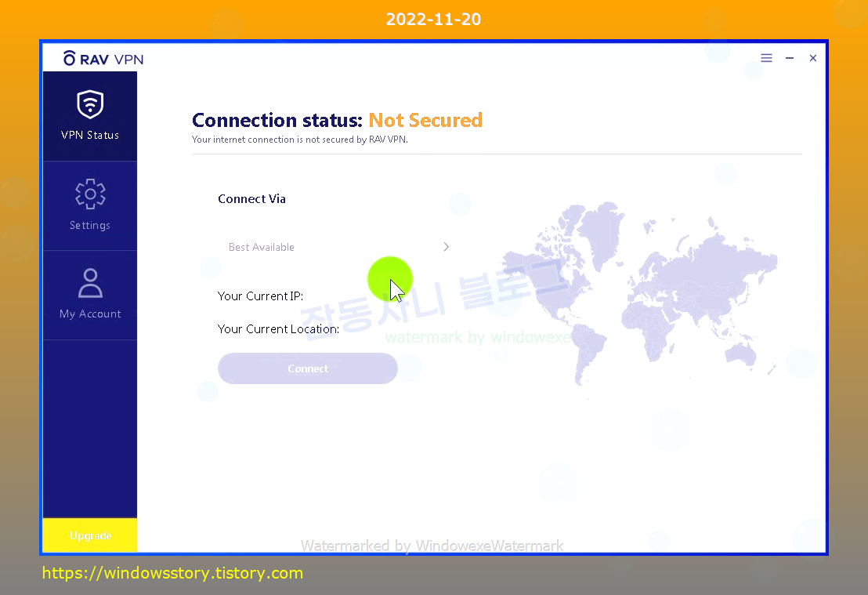Viewport: 868px width, 595px height.
Task: Click the Your Current IP label
Action: coord(260,296)
